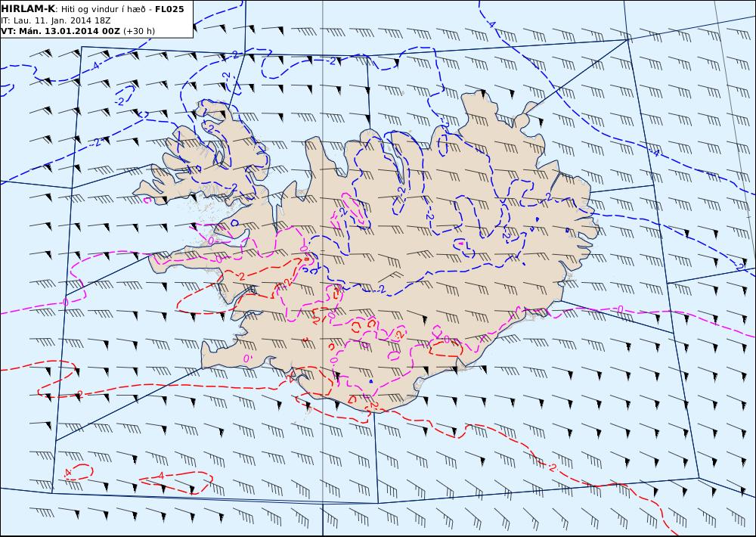
Task: Click the HIRLAM-K title text
Action: (x=29, y=9)
